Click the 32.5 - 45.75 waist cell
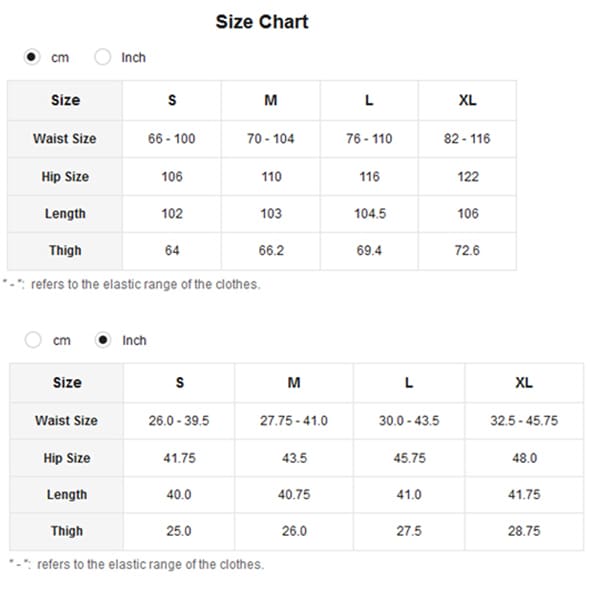600x600 pixels. (x=524, y=420)
